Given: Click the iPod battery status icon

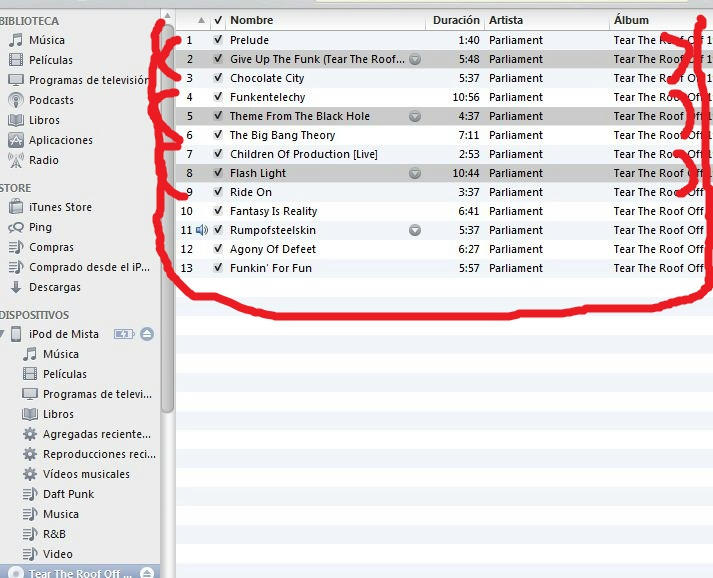Looking at the screenshot, I should click(x=124, y=334).
